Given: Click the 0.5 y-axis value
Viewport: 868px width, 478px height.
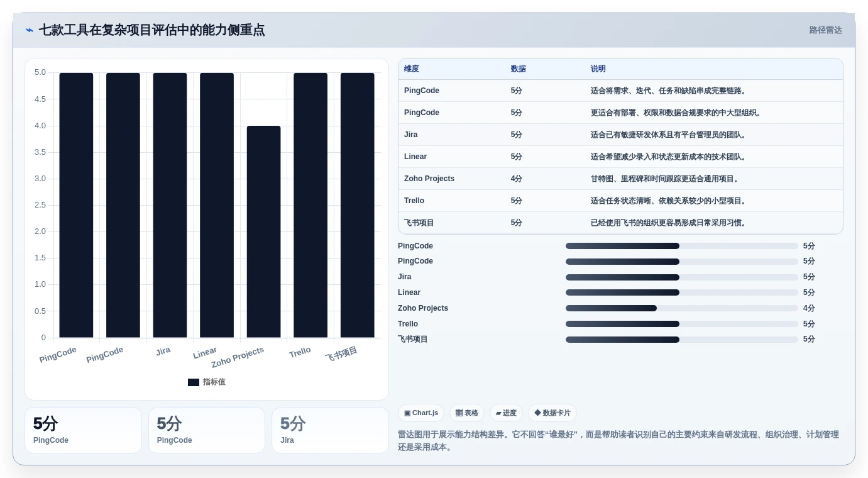Looking at the screenshot, I should pyautogui.click(x=40, y=311).
